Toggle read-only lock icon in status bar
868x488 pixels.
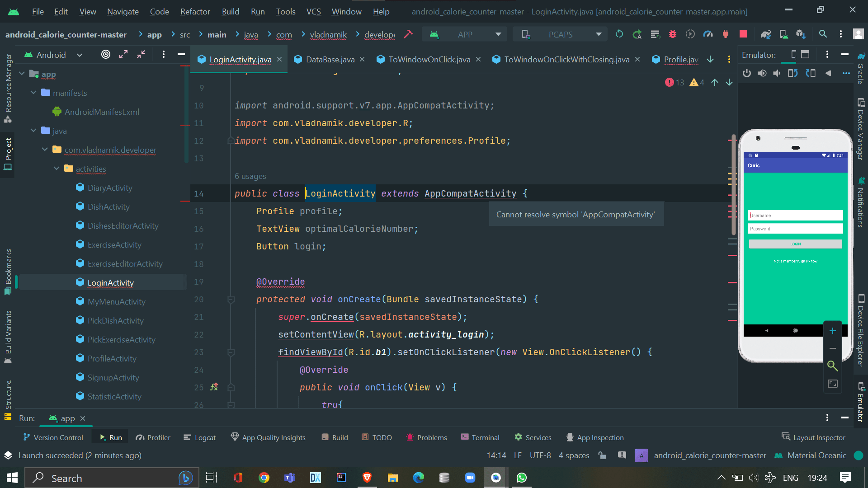[602, 455]
